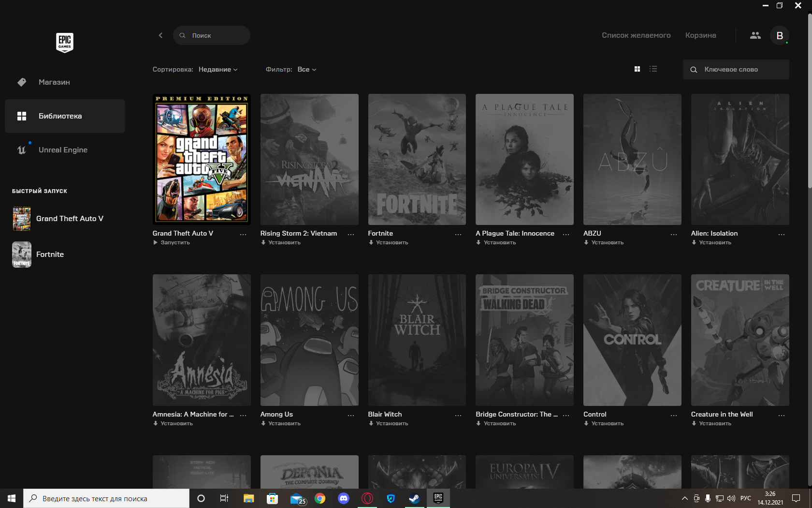The image size is (812, 508).
Task: Open Unreal Engine in the sidebar
Action: point(65,150)
